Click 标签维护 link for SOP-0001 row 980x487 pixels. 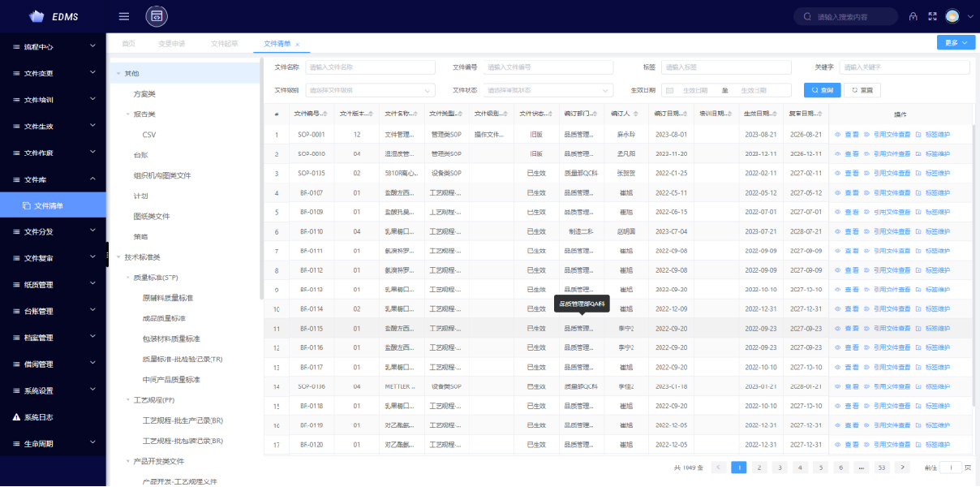coord(933,135)
